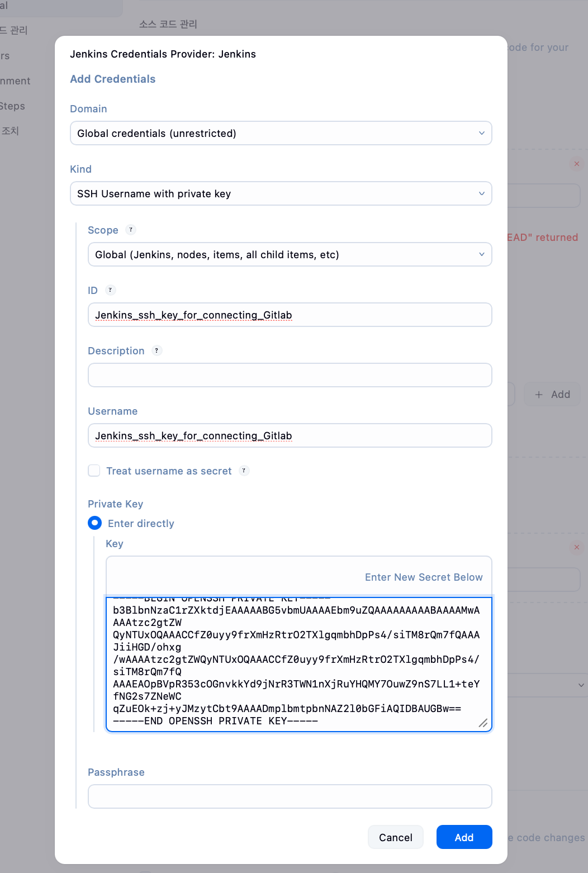Click the lower red X remove icon
Viewport: 588px width, 873px height.
576,547
